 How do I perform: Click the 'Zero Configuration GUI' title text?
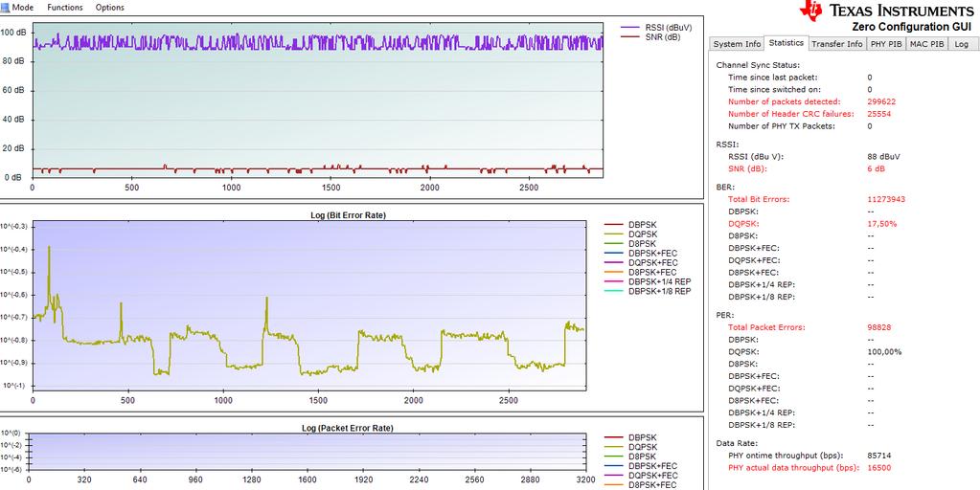pyautogui.click(x=912, y=27)
